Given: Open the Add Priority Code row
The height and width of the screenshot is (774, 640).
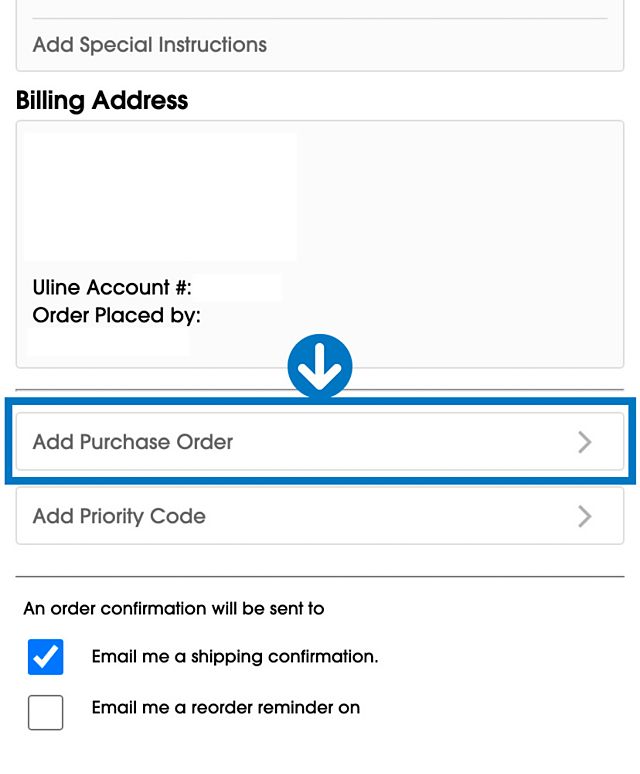Looking at the screenshot, I should click(300, 516).
